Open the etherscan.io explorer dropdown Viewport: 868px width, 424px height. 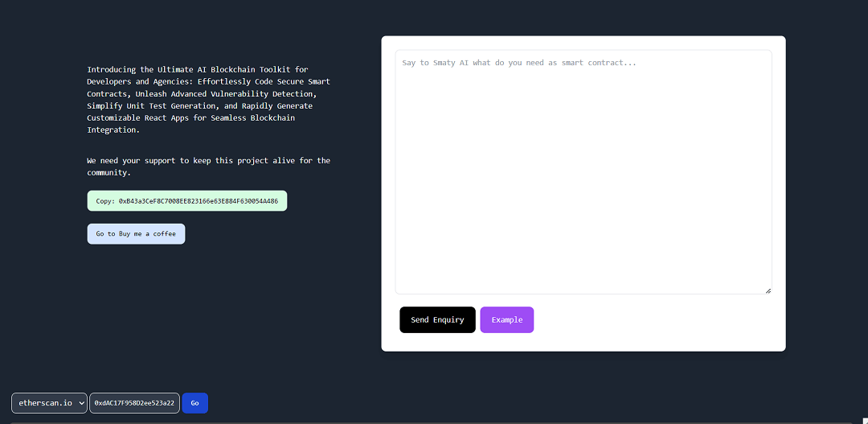49,403
